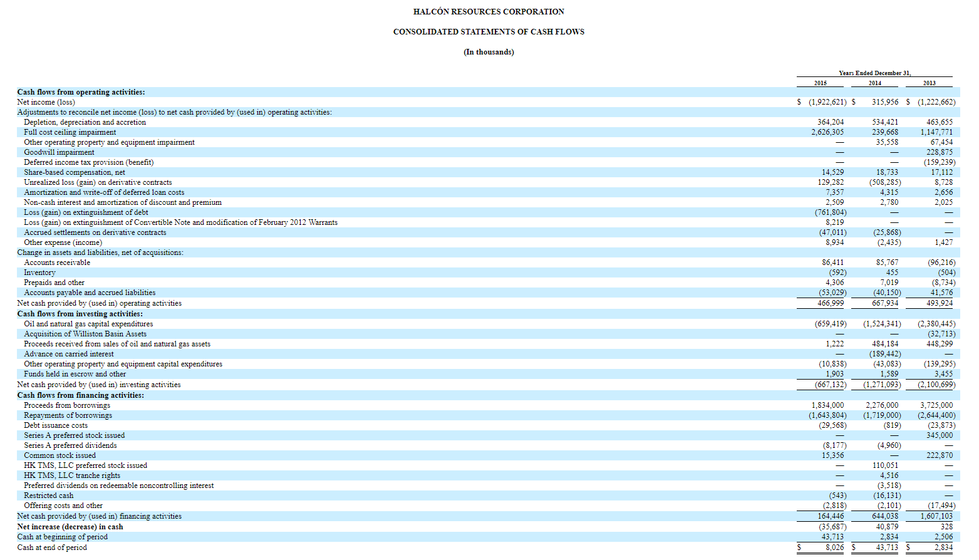Select the "Other expense (income)" label

click(63, 242)
